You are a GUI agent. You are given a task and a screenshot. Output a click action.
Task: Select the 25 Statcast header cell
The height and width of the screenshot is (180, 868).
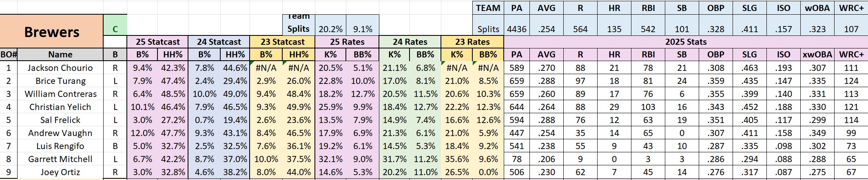click(x=157, y=42)
